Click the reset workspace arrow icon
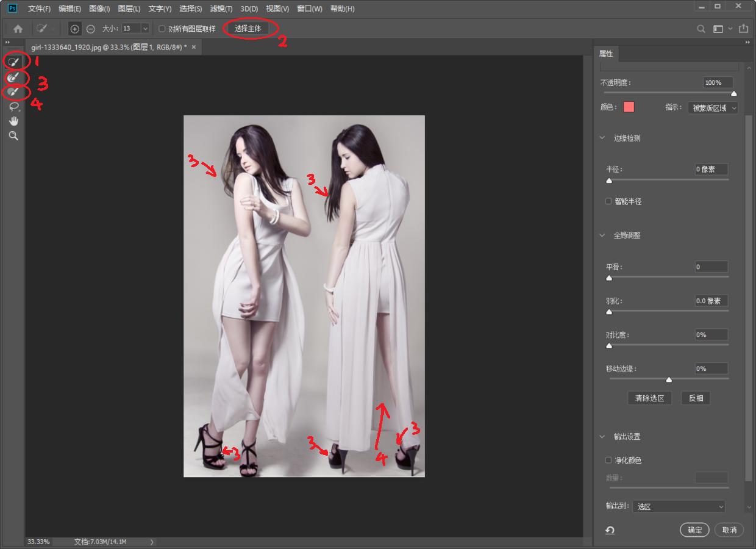 point(610,530)
